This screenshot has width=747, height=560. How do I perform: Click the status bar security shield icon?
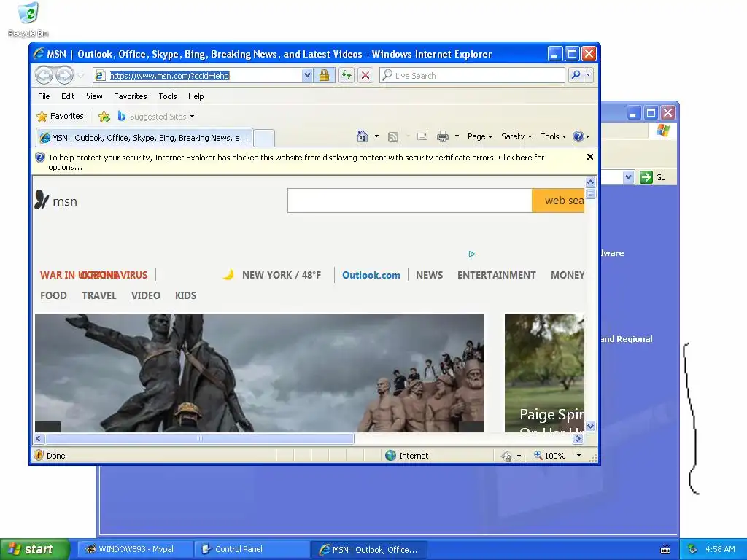39,455
